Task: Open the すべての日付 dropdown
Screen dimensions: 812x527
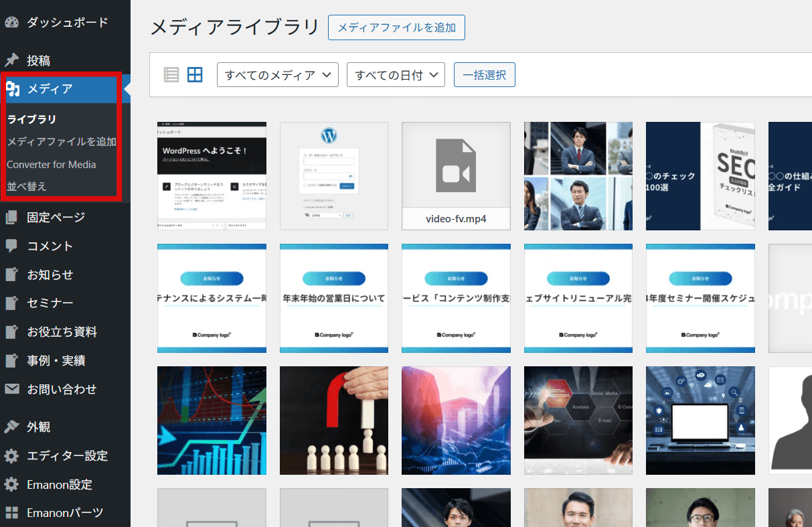Action: point(396,75)
